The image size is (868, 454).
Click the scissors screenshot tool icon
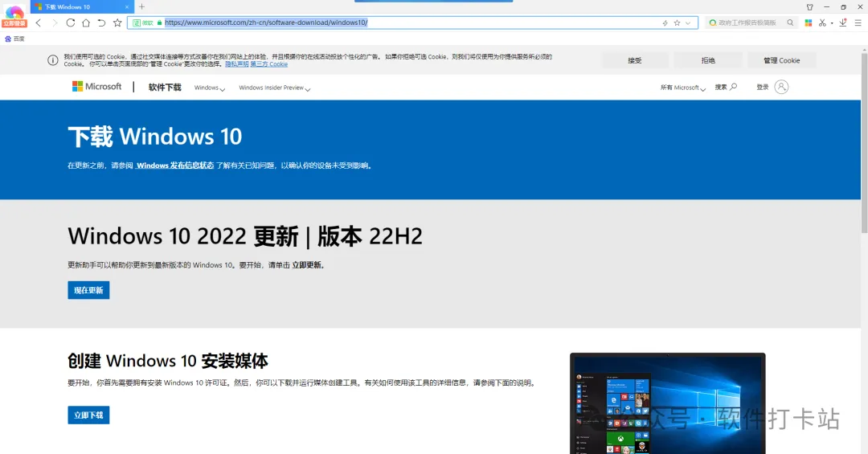823,22
